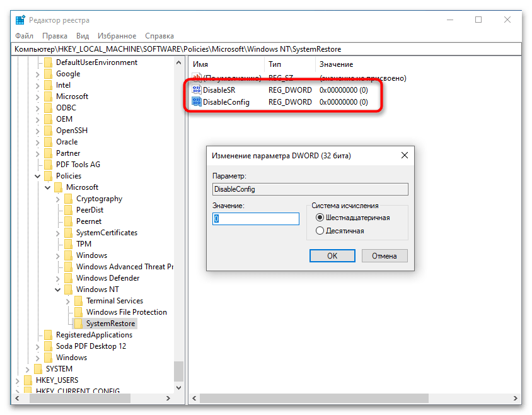The image size is (532, 415).
Task: Open the Избранное menu
Action: [117, 36]
